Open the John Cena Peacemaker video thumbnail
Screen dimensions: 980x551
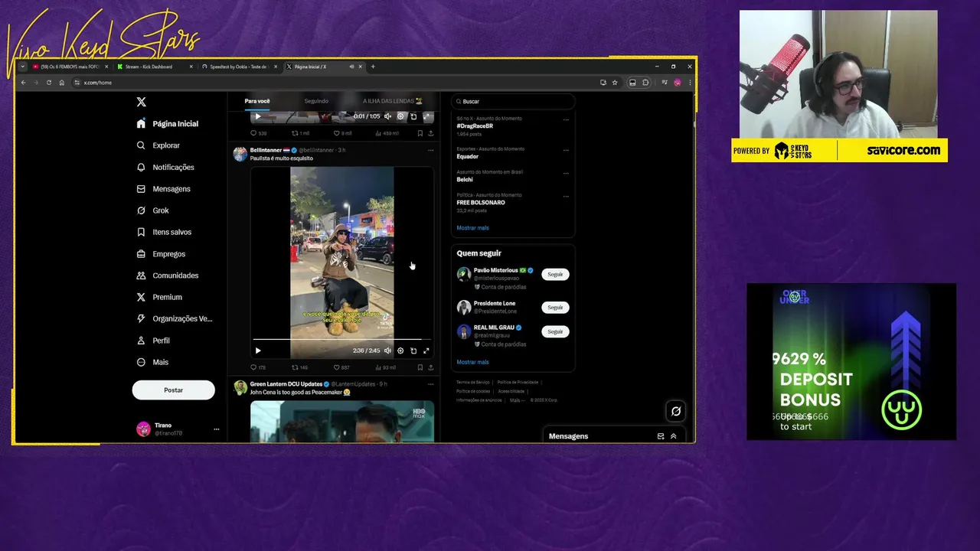point(342,421)
